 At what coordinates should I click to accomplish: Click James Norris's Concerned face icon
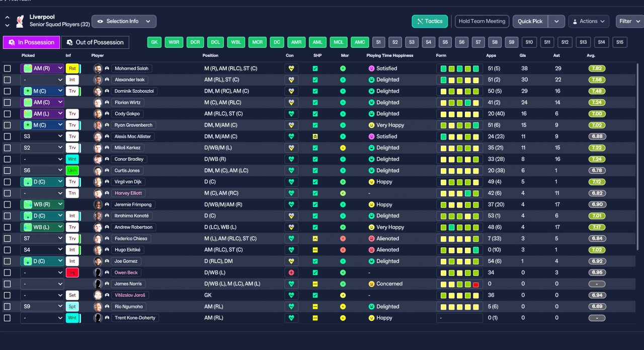coord(372,284)
